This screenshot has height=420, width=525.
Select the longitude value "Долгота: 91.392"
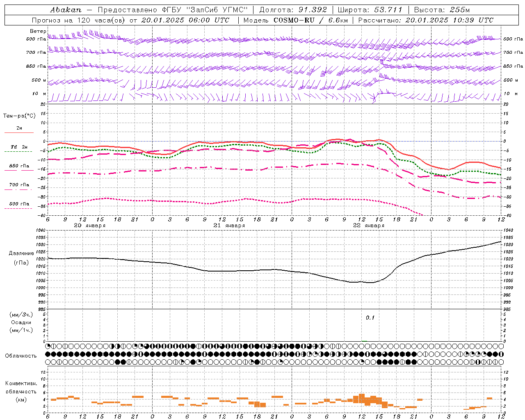[293, 10]
